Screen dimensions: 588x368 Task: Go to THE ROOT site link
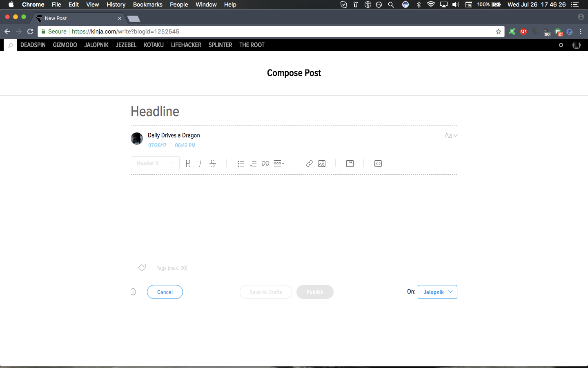[252, 45]
